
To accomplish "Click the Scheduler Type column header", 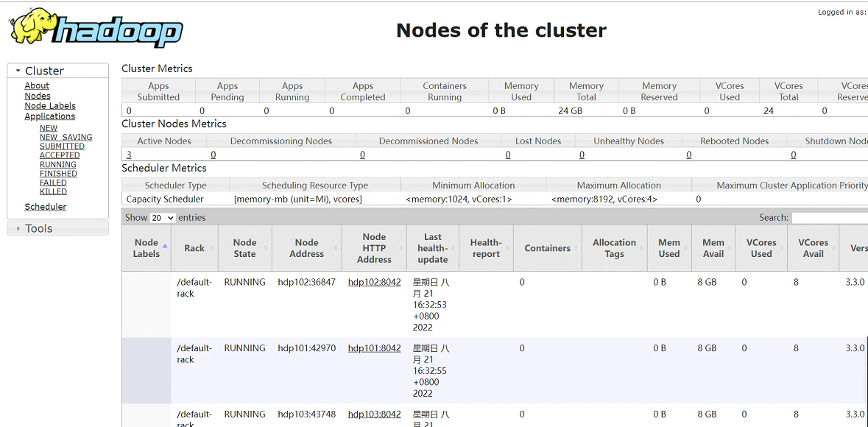I will [x=175, y=186].
